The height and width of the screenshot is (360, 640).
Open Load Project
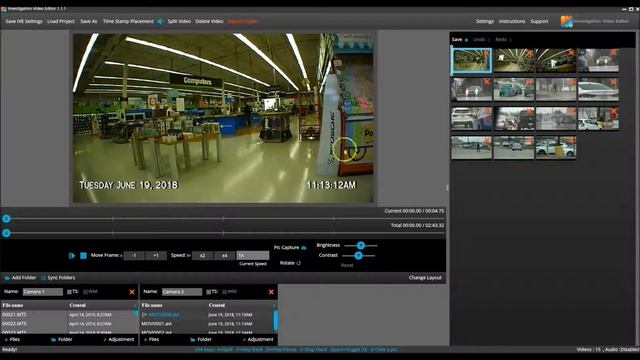click(61, 21)
